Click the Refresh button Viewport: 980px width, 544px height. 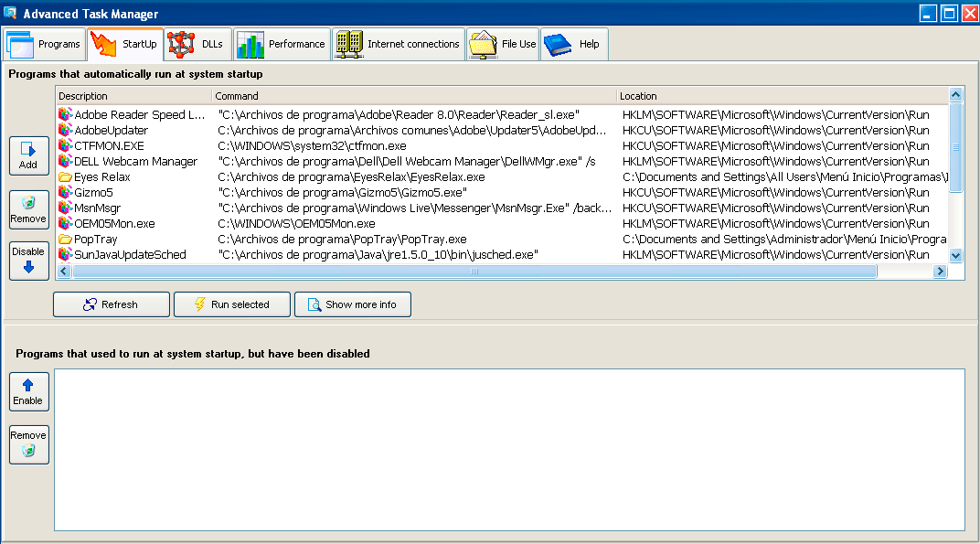point(112,304)
